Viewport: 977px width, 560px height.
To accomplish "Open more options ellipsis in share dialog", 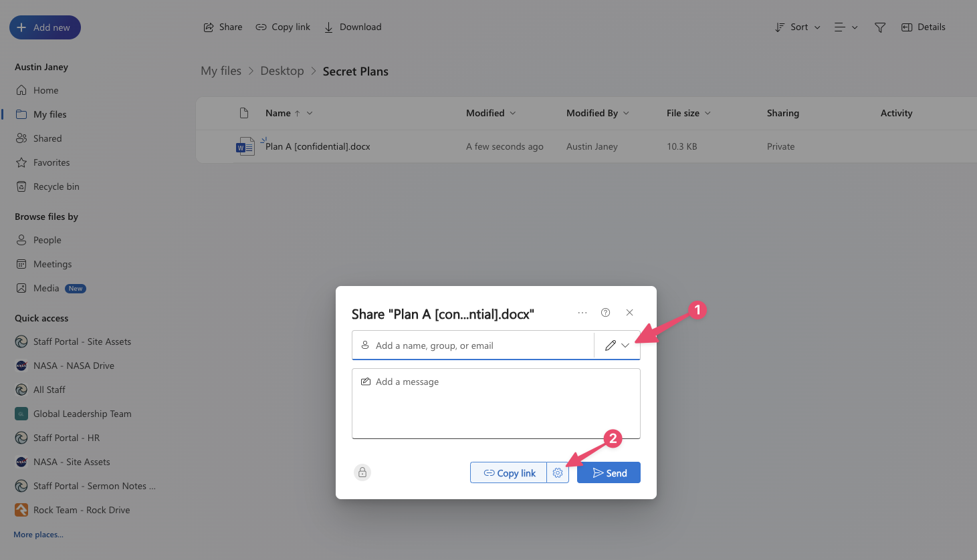I will point(582,313).
